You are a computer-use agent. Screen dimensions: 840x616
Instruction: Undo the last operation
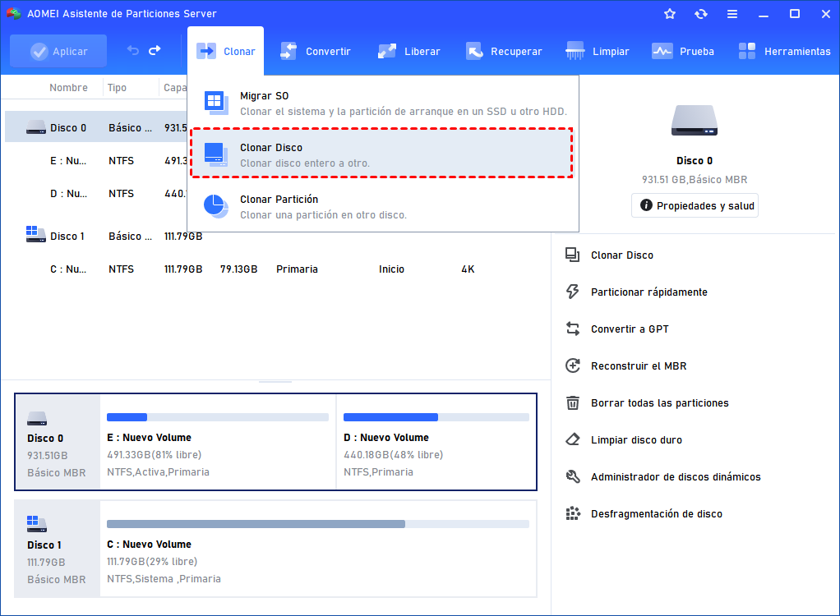click(x=133, y=50)
